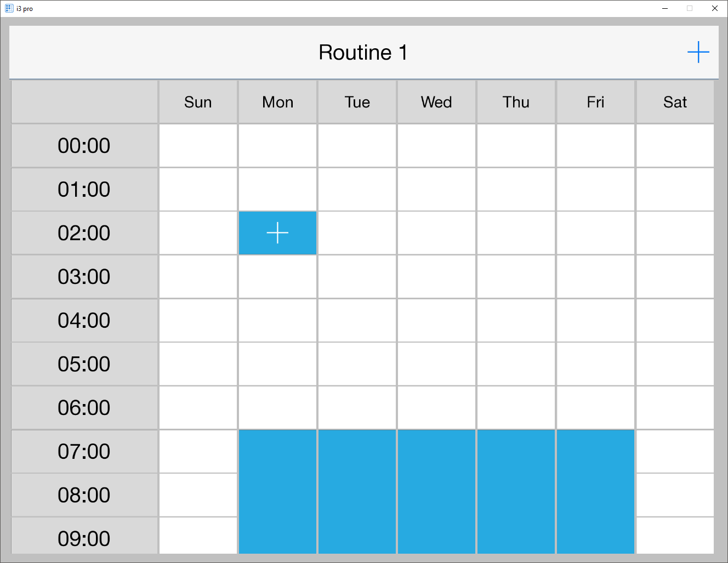Maximize the i3 pro window

(x=690, y=8)
